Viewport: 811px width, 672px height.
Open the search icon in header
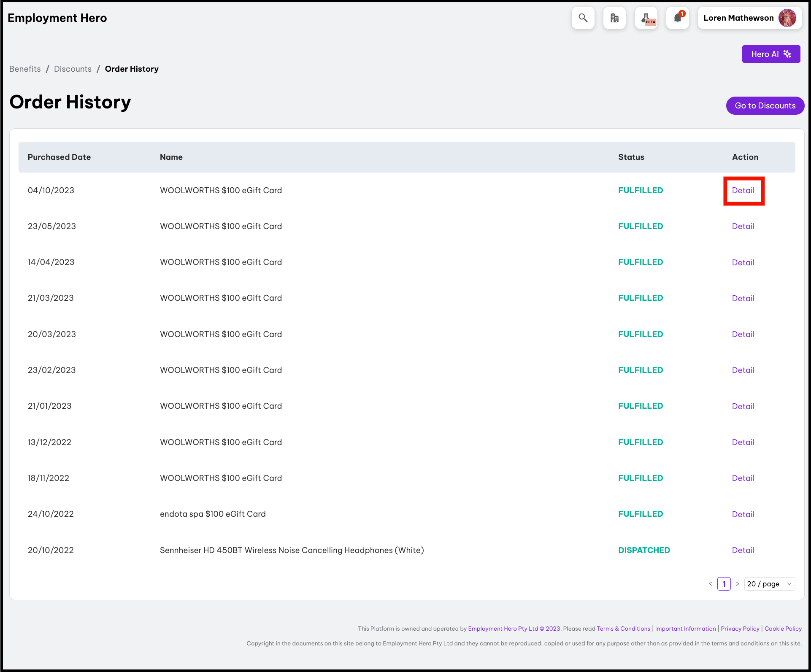583,18
